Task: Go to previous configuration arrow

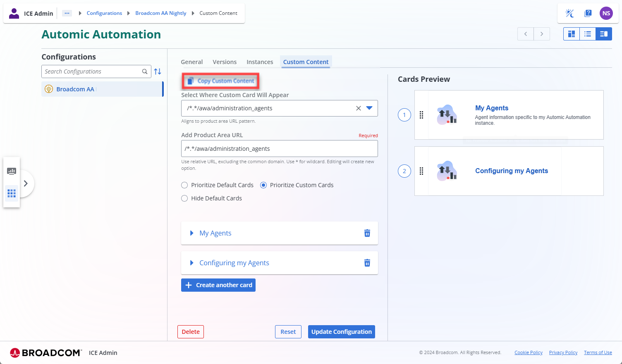Action: point(526,34)
